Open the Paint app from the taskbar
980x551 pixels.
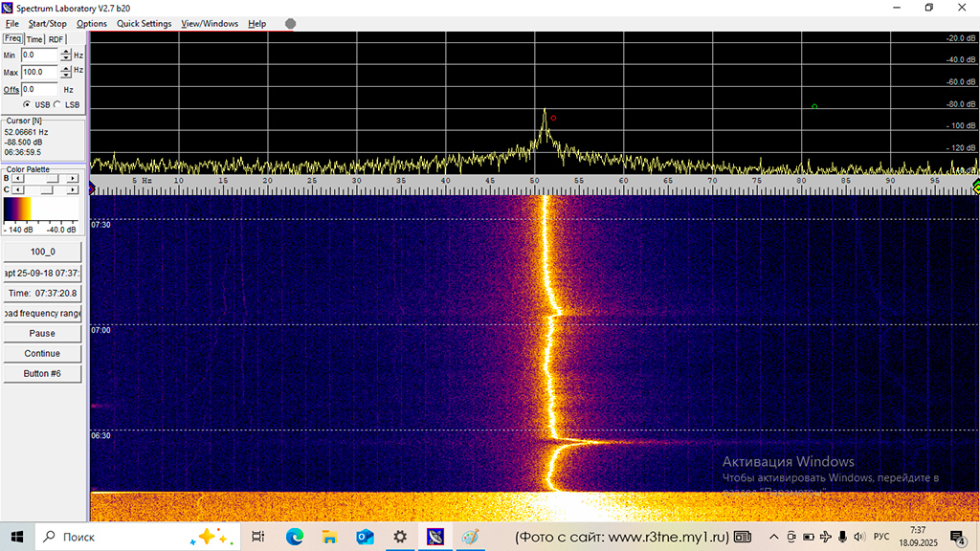pyautogui.click(x=471, y=537)
